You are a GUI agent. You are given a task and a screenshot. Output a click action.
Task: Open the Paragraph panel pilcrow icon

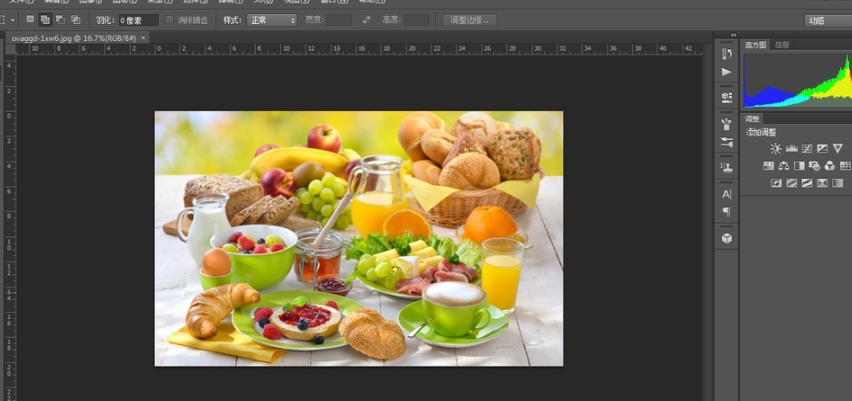726,211
